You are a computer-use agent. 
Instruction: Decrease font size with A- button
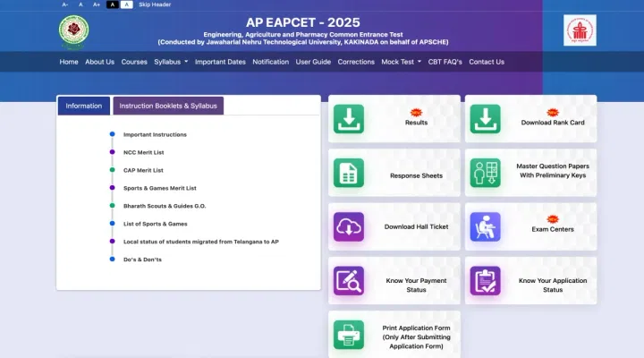pos(65,4)
